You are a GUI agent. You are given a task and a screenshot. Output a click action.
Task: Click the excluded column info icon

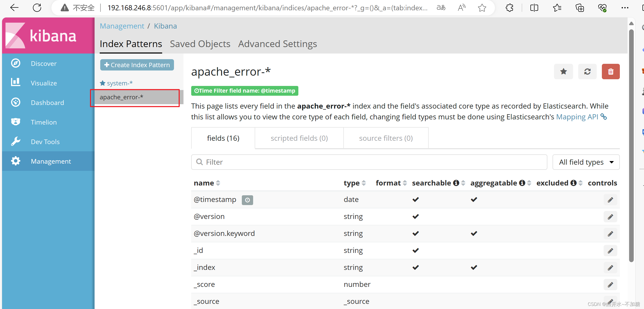pyautogui.click(x=573, y=183)
